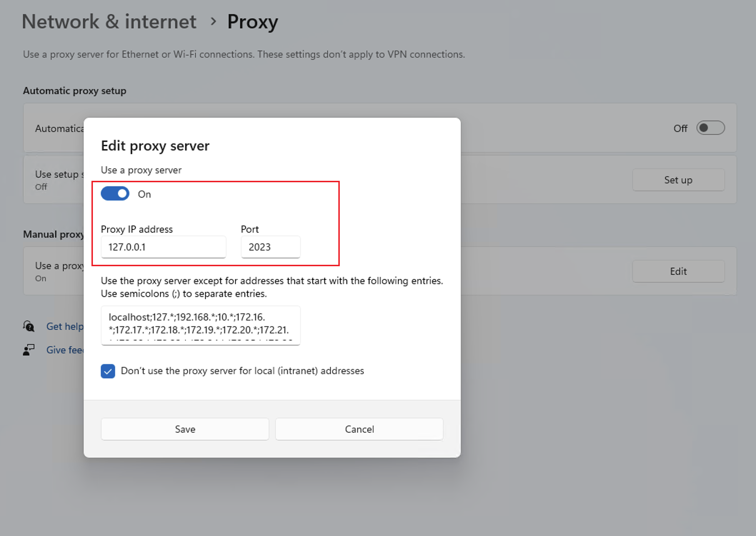Click the On label beside proxy toggle
The image size is (756, 536).
(x=144, y=194)
